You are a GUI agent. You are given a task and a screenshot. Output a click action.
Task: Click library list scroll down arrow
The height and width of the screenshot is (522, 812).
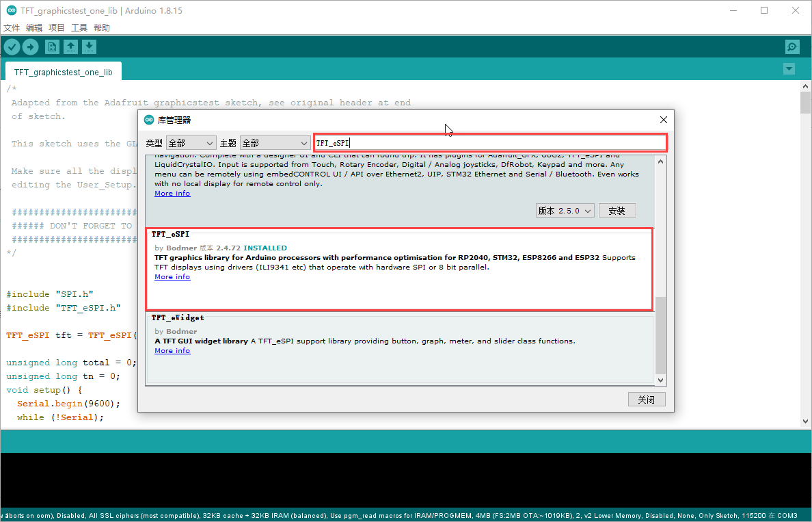[x=660, y=380]
